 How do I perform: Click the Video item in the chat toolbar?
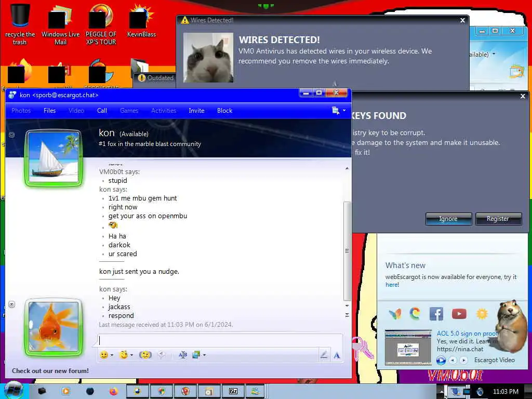(76, 111)
